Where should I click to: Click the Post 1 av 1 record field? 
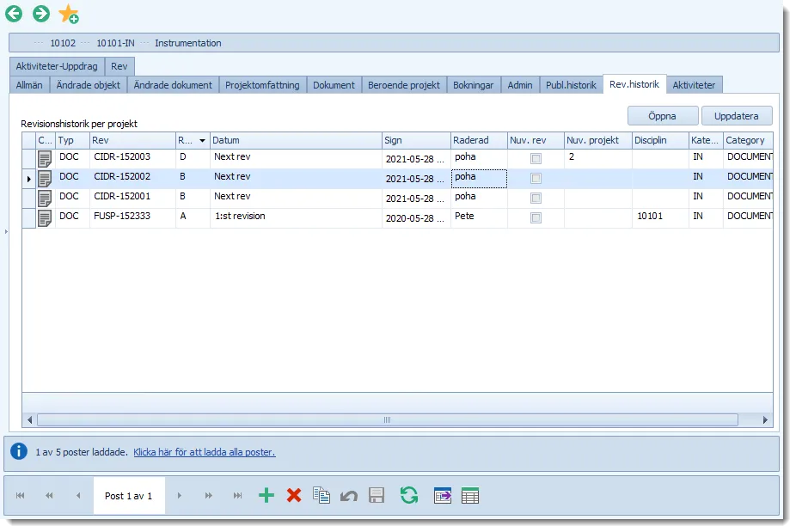tap(129, 496)
